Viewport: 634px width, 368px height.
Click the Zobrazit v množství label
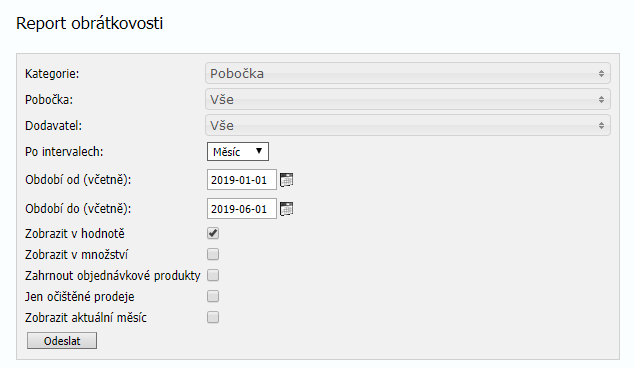click(76, 255)
